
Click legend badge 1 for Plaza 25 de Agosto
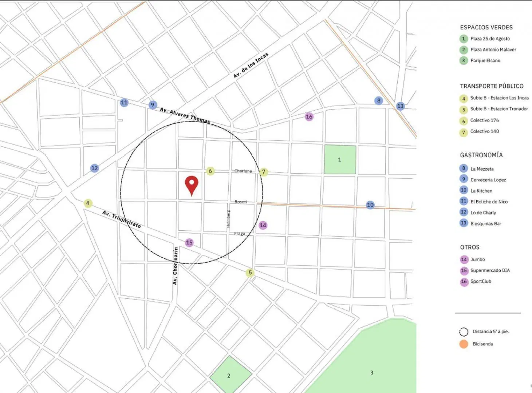tap(464, 39)
